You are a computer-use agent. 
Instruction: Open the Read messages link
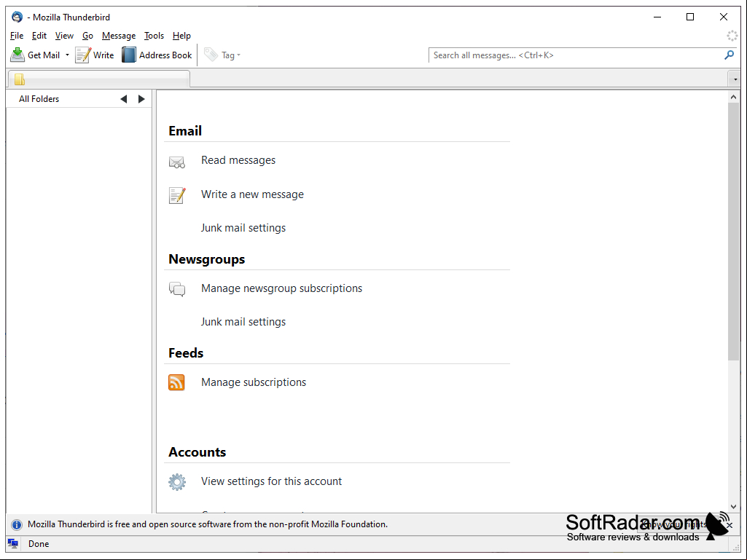click(238, 160)
